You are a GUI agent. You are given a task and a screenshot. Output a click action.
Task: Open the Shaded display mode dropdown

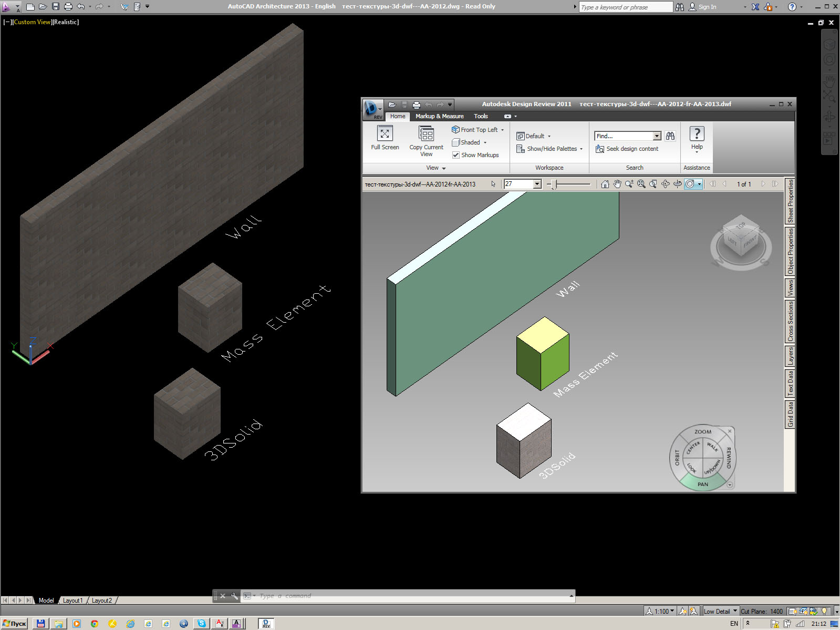(469, 142)
